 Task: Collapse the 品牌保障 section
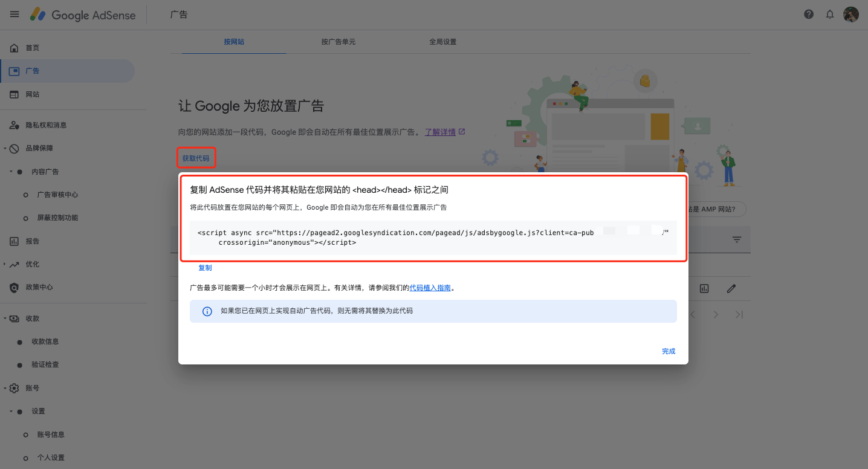click(x=5, y=148)
